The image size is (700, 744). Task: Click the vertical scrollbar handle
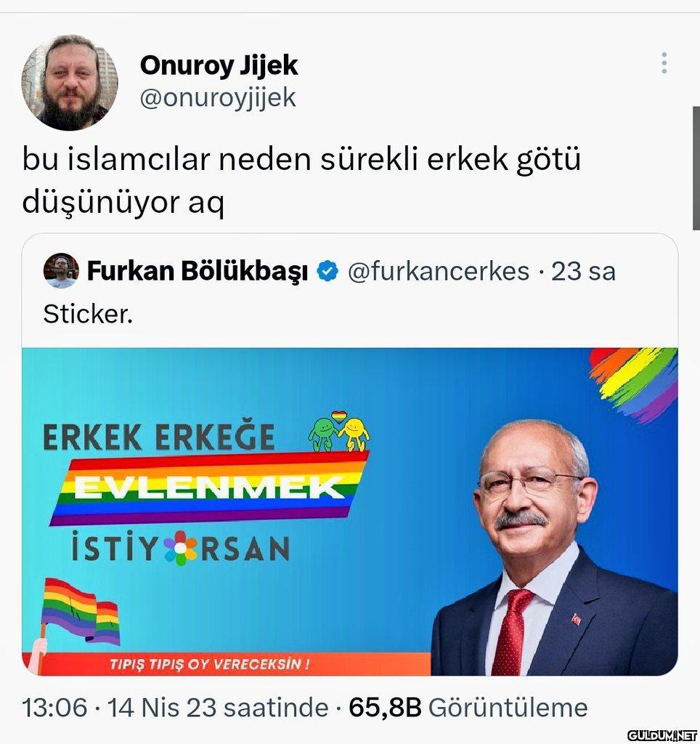point(696,168)
